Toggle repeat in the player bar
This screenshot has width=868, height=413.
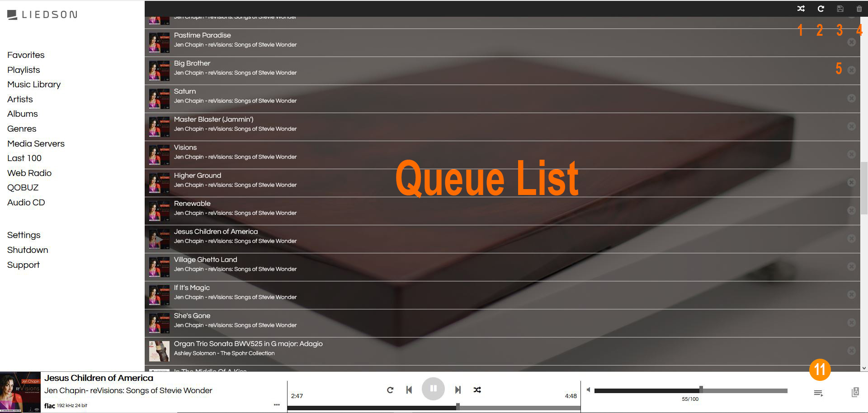click(390, 389)
